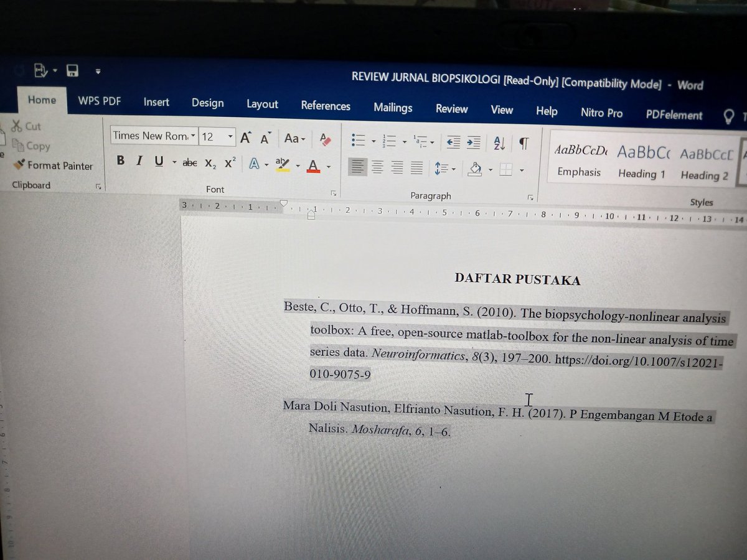Right-align the paragraph
747x560 pixels.
397,167
